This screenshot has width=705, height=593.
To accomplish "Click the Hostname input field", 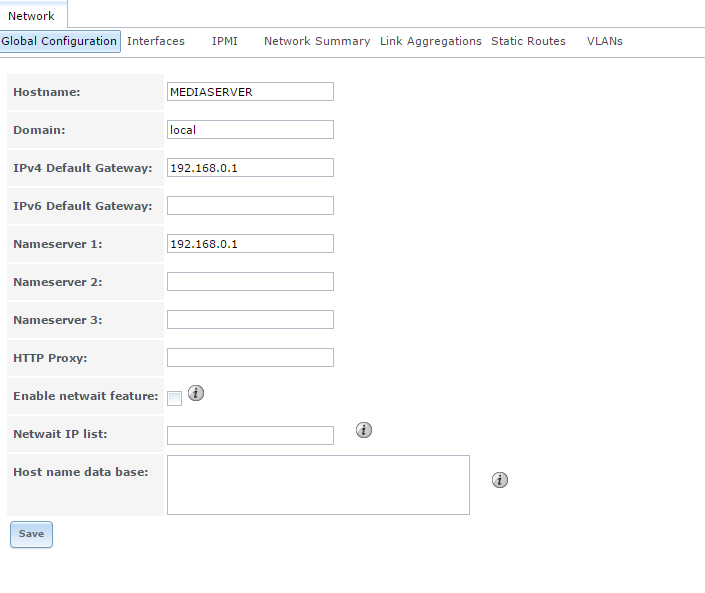I will point(250,92).
